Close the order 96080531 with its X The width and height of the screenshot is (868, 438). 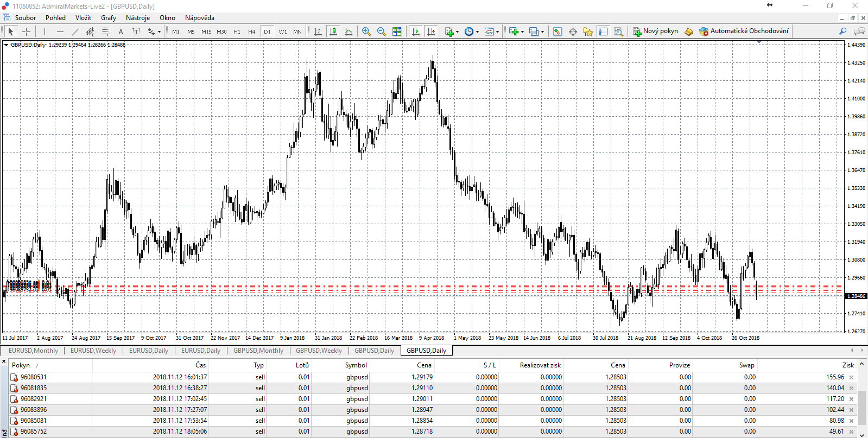[x=851, y=377]
